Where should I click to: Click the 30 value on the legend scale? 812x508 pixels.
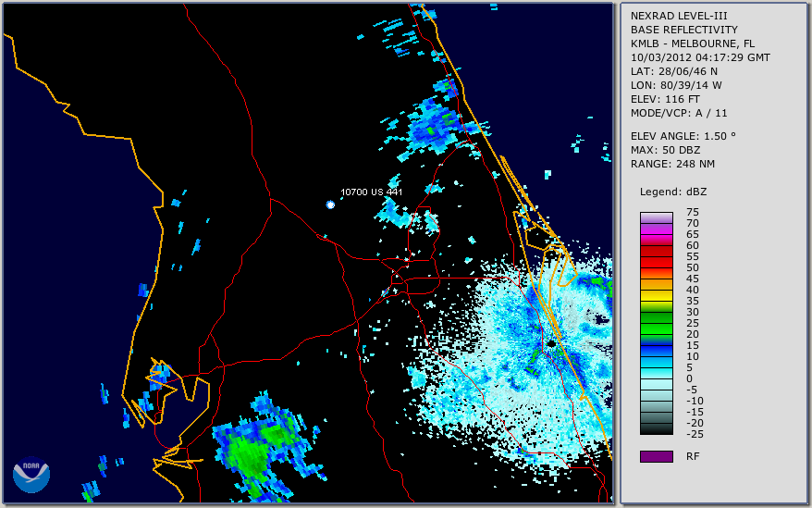click(693, 312)
